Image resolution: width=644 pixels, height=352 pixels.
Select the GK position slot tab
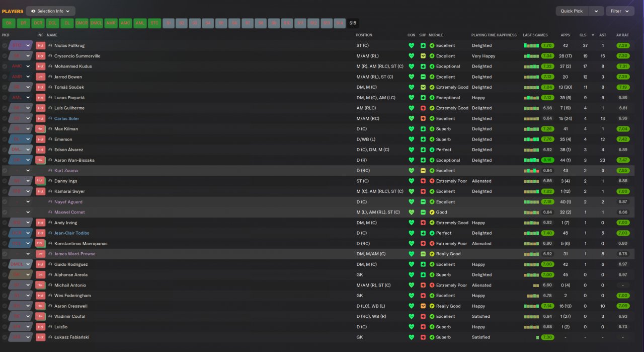point(9,23)
